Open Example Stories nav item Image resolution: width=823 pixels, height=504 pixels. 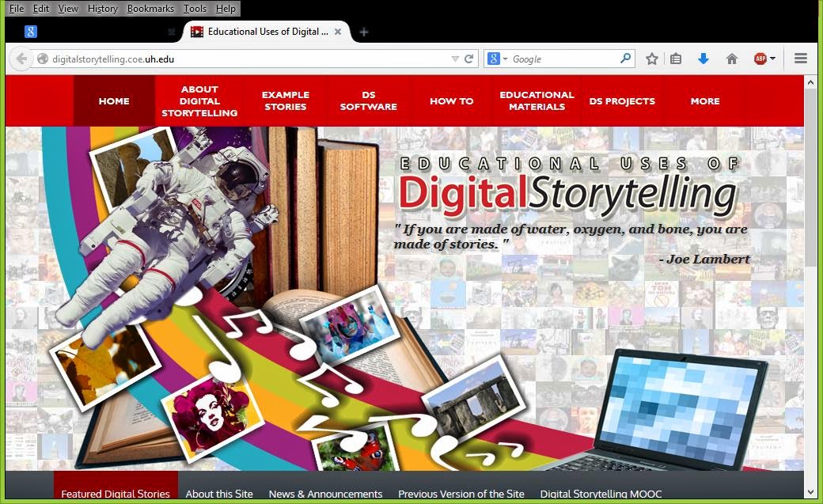(x=286, y=100)
